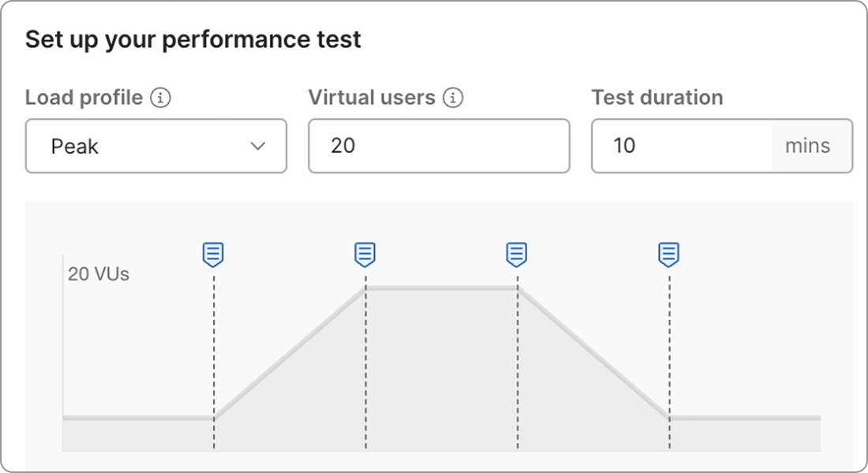This screenshot has width=868, height=473.
Task: Click the rising ramp-up slope of the graph
Action: click(x=290, y=352)
